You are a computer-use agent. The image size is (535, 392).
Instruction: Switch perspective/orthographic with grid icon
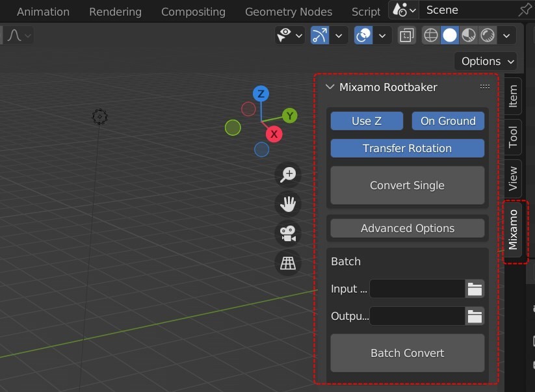click(288, 263)
